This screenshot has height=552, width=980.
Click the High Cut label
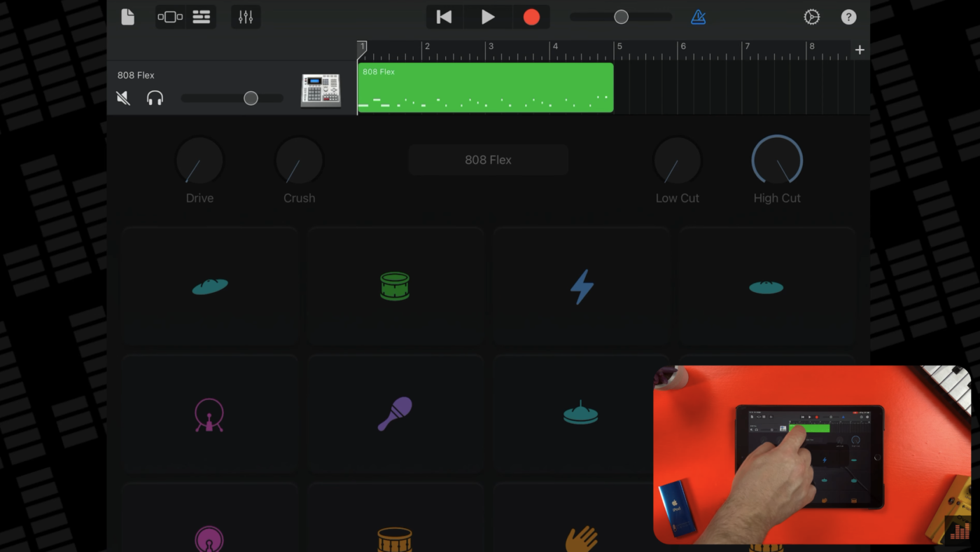coord(777,198)
